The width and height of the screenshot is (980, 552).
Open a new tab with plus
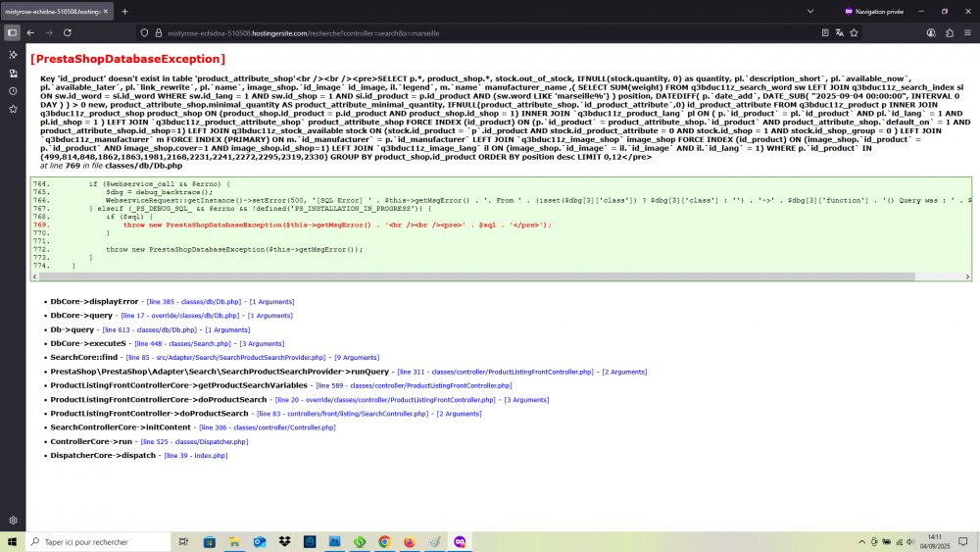click(x=125, y=11)
